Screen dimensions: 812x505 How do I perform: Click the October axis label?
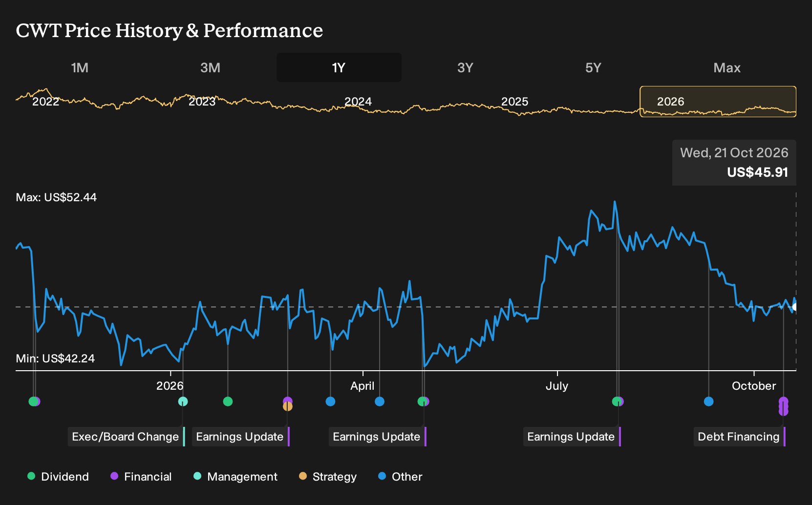click(754, 386)
